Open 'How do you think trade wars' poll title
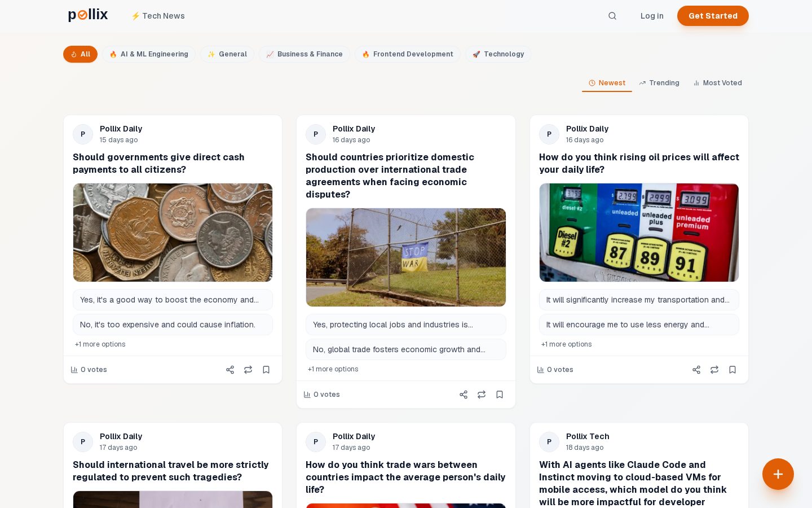812x508 pixels. (405, 477)
